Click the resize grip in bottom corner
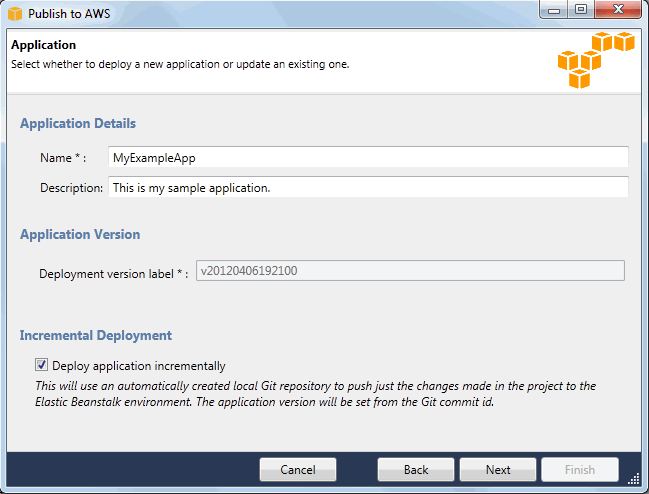The image size is (649, 494). pos(633,478)
